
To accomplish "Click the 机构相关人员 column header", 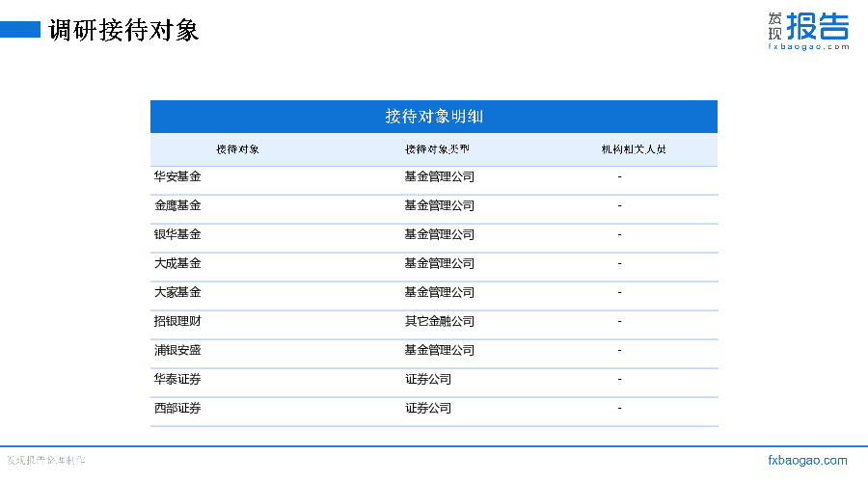I will (634, 149).
